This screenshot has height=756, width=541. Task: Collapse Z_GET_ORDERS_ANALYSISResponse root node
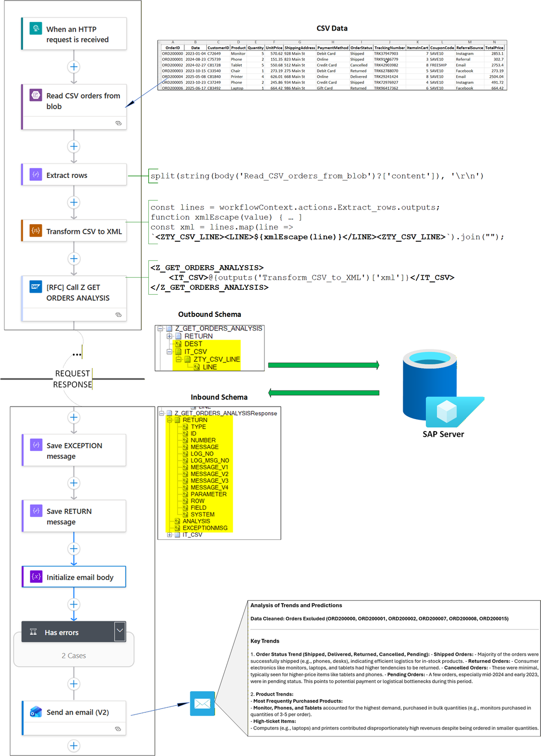click(162, 414)
